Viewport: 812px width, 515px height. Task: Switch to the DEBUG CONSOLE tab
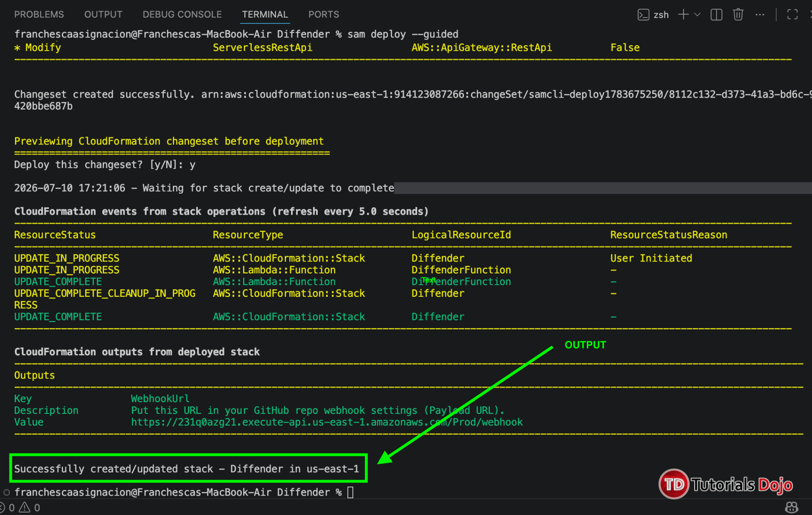pyautogui.click(x=182, y=14)
